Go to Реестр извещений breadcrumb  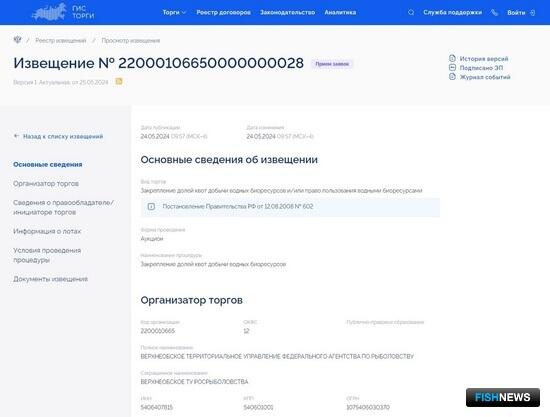coord(61,40)
